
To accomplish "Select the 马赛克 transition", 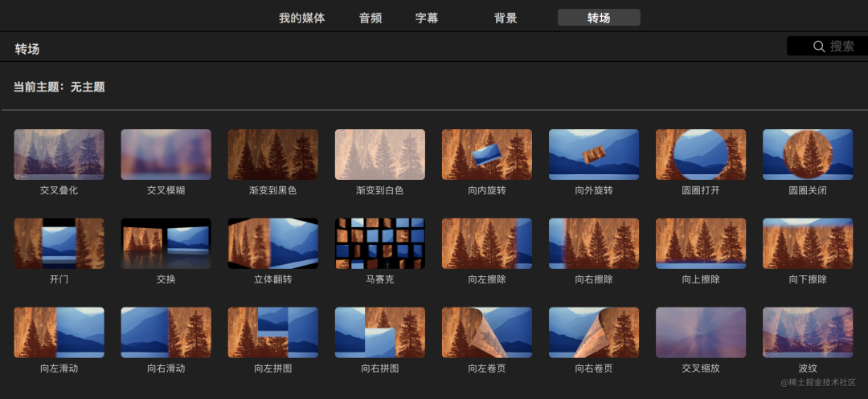I will click(379, 243).
